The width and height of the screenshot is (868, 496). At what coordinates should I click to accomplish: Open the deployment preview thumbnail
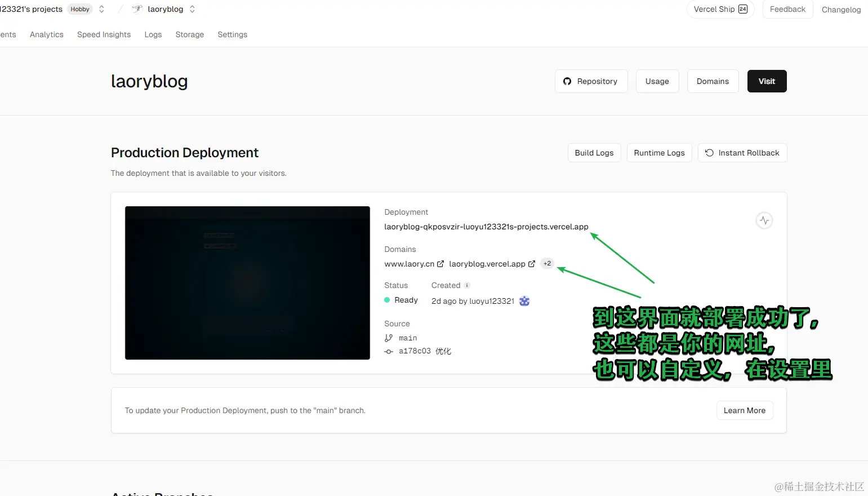(247, 283)
